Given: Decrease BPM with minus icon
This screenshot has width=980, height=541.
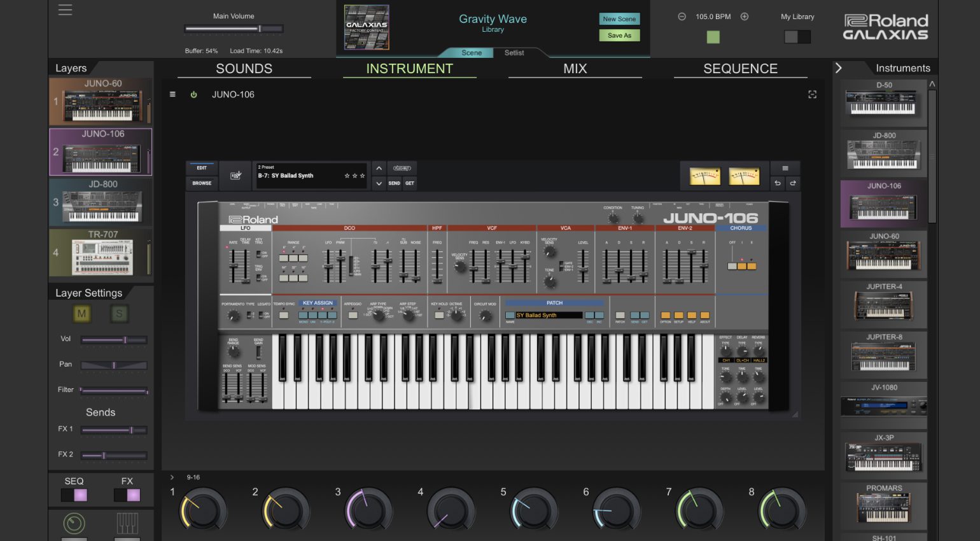Looking at the screenshot, I should pos(682,17).
